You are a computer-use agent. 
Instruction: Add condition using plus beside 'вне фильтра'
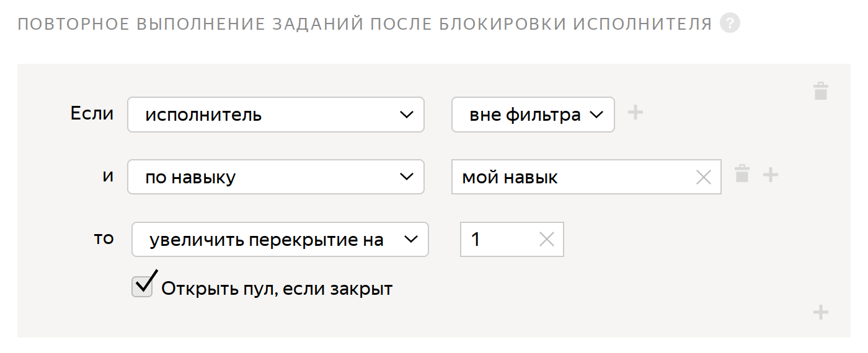point(635,113)
